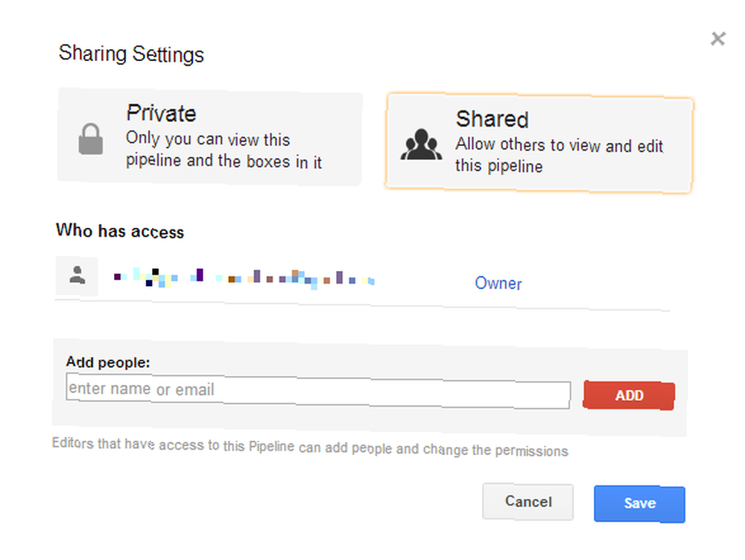745x560 pixels.
Task: Click the blurred owner name entry
Action: (244, 278)
